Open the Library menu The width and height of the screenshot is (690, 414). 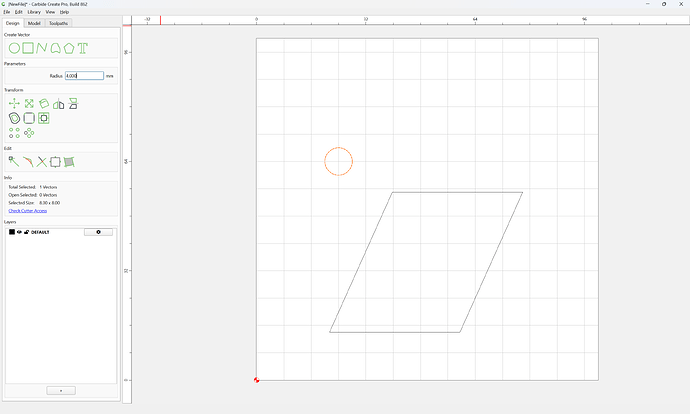(34, 12)
